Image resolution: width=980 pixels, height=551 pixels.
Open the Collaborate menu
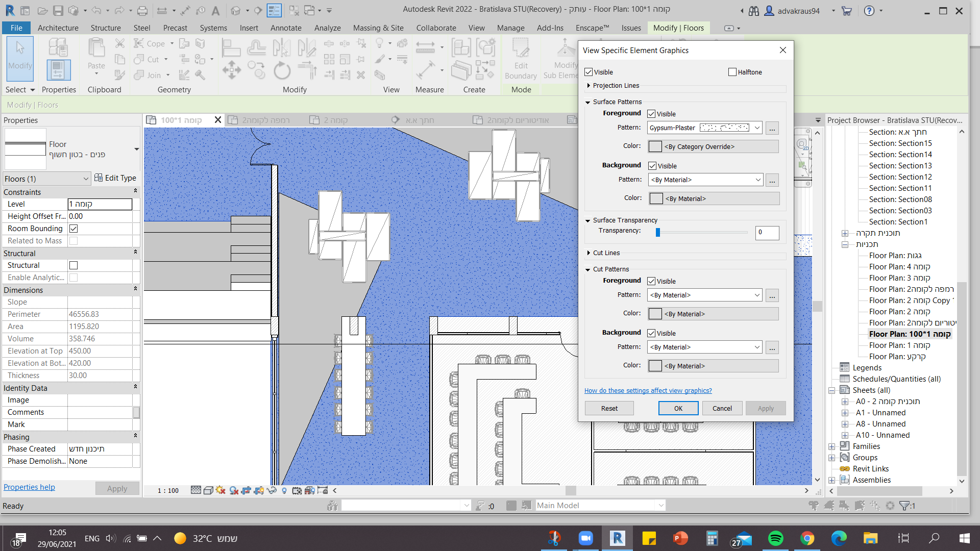(x=436, y=28)
